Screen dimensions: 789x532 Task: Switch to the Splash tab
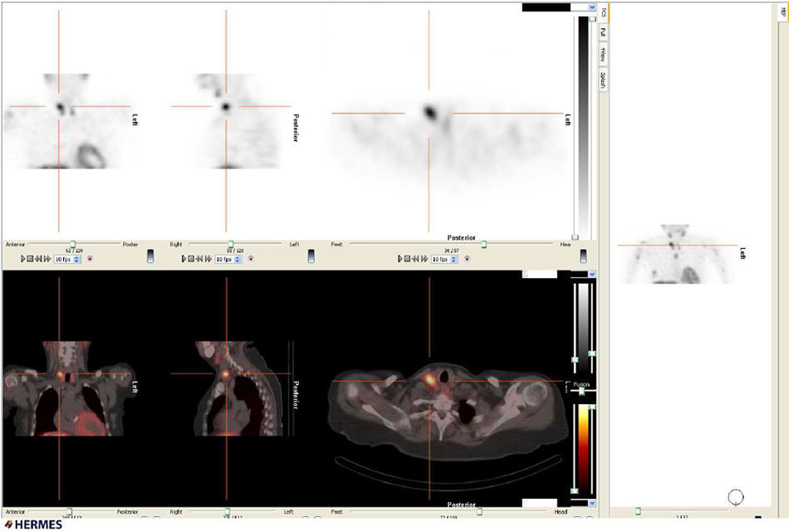point(603,80)
